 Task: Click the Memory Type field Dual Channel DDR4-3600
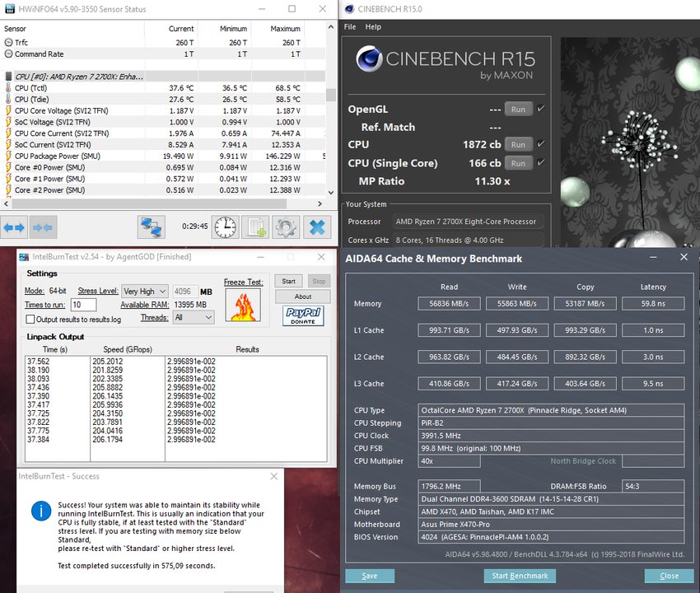551,499
